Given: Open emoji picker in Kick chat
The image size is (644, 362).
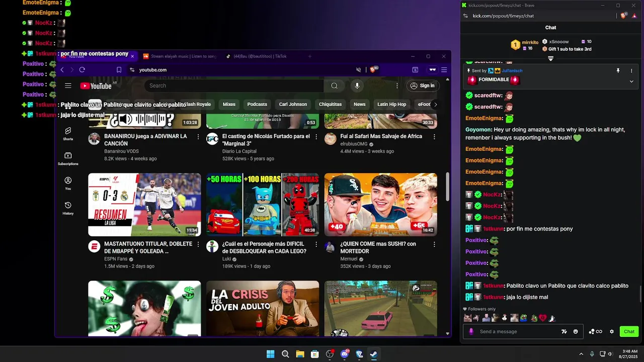Looking at the screenshot, I should click(576, 332).
